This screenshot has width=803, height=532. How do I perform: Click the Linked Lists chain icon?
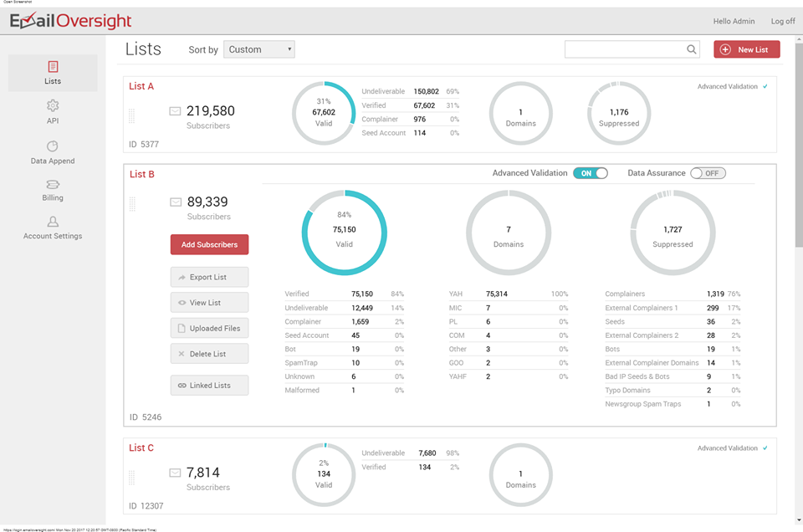point(182,385)
